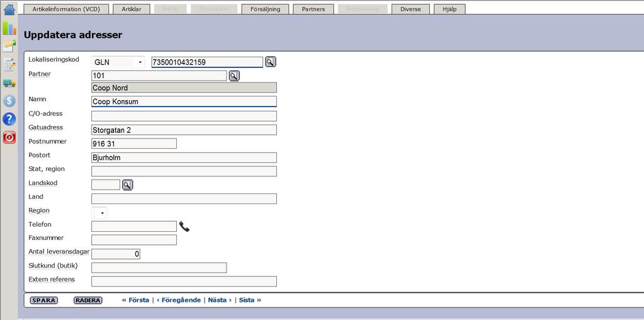The width and height of the screenshot is (644, 320).
Task: Go to ‹ Föregående record
Action: click(x=179, y=300)
